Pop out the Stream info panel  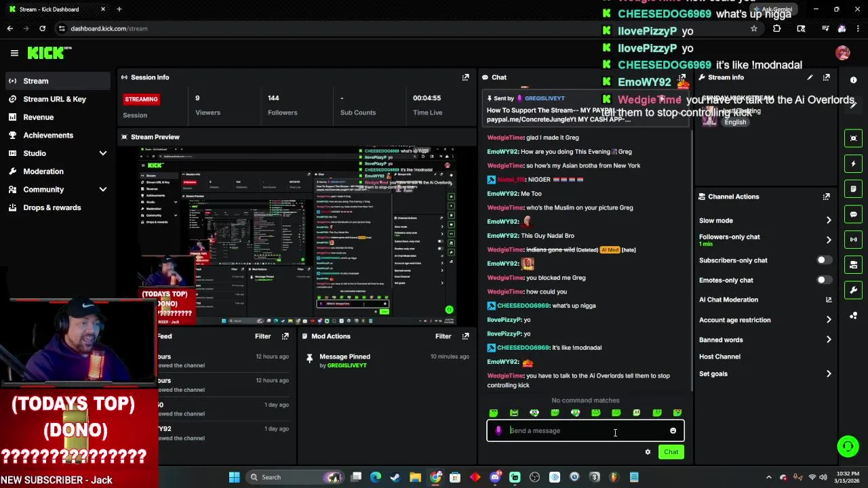point(826,77)
